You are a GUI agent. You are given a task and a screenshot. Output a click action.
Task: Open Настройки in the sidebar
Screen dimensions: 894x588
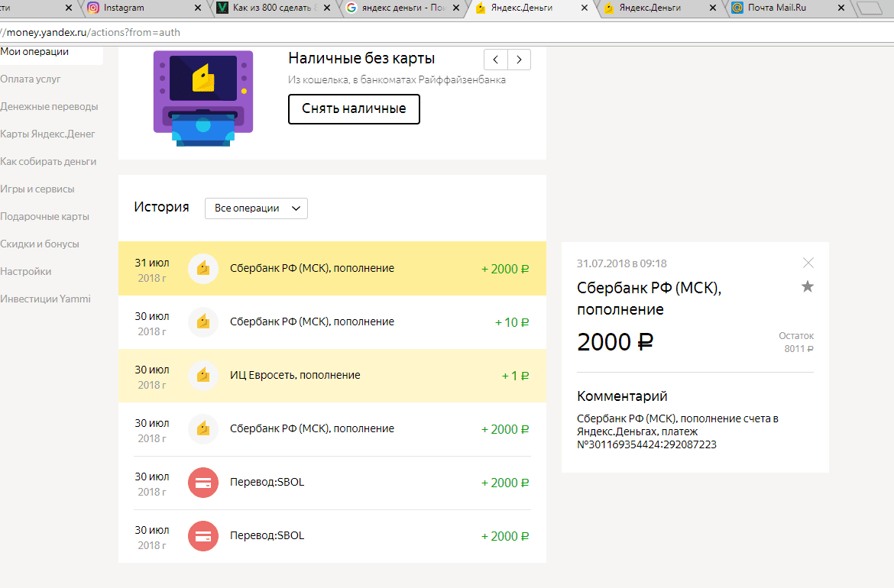click(x=26, y=271)
